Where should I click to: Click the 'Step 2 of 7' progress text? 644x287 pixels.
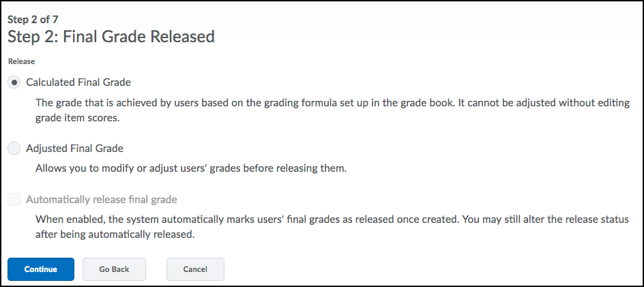(33, 20)
